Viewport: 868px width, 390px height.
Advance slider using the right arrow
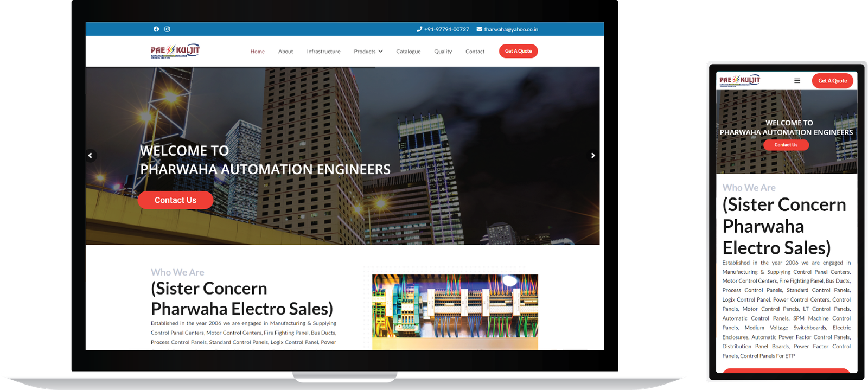592,156
